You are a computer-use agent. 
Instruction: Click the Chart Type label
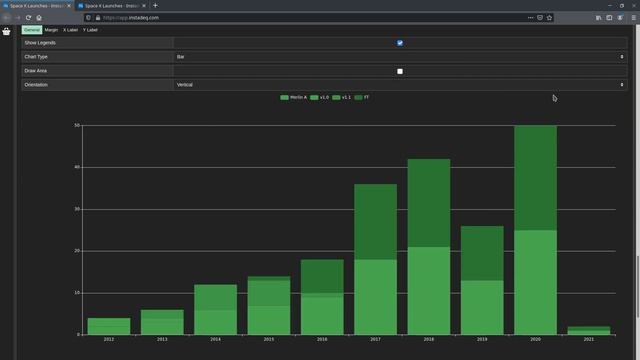tap(36, 57)
